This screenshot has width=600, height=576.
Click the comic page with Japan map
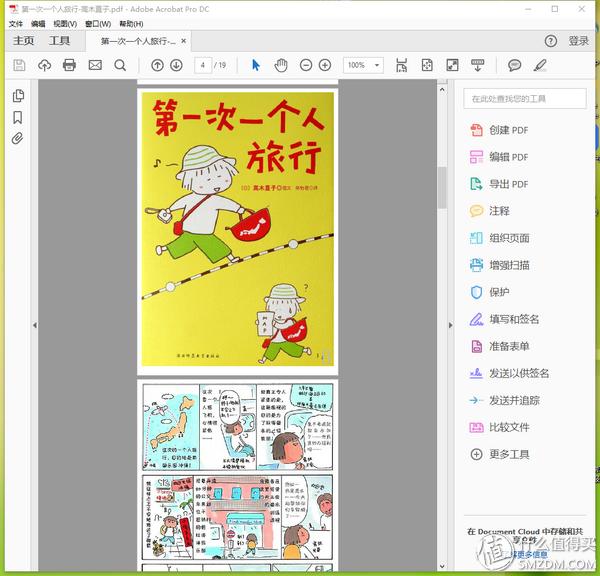point(238,476)
